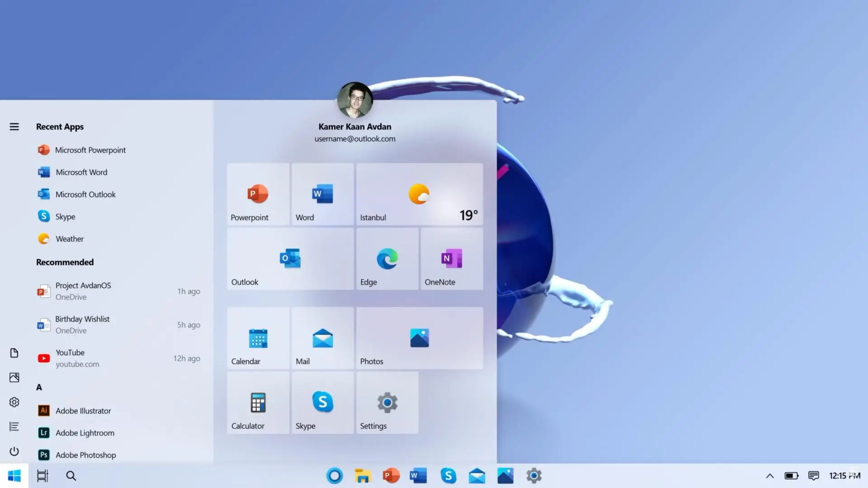Open Weather from Recent Apps list
868x488 pixels.
61,239
